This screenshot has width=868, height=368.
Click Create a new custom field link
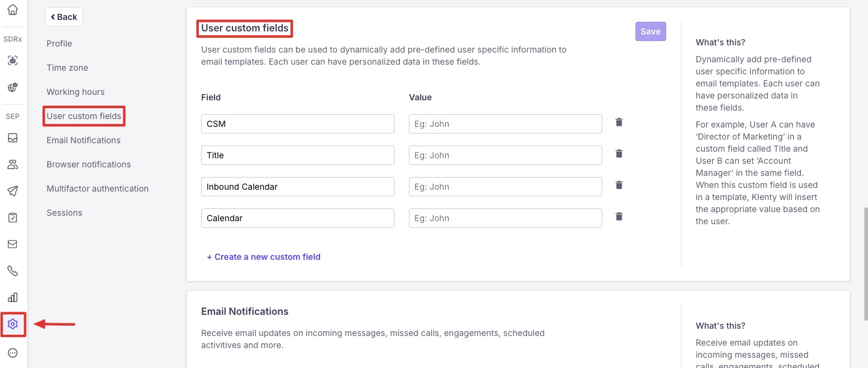point(263,257)
